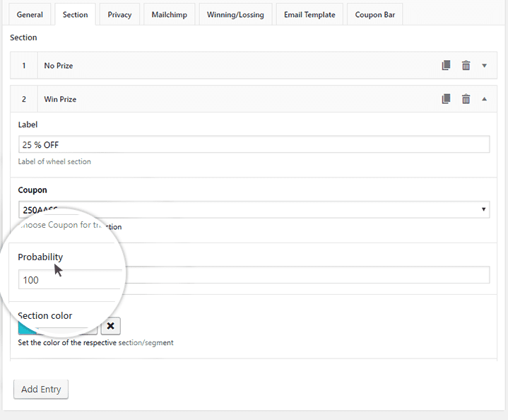Switch to the General tab
The width and height of the screenshot is (508, 420).
coord(30,15)
